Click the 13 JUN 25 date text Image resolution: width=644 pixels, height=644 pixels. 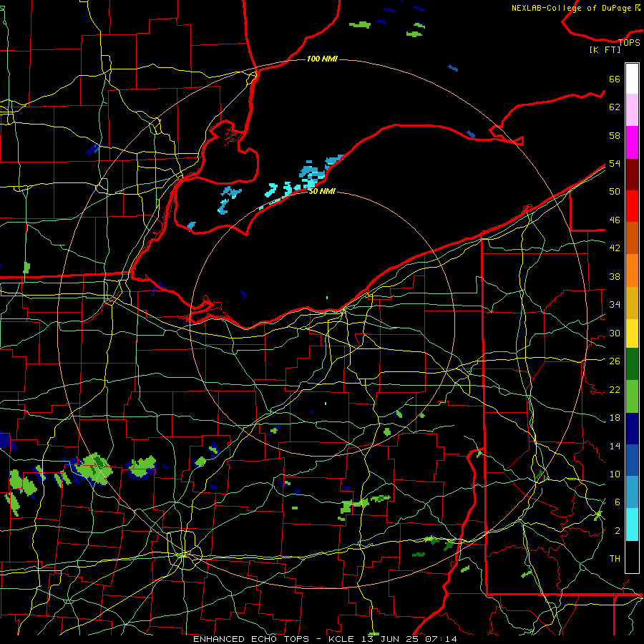click(391, 639)
